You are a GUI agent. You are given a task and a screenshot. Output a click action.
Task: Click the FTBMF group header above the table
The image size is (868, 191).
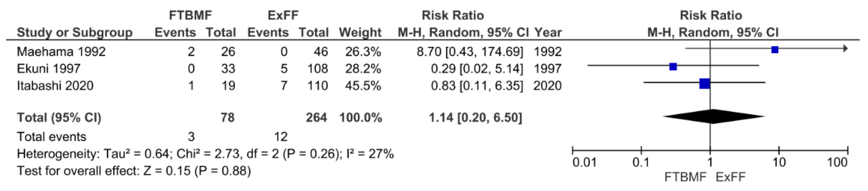click(190, 15)
